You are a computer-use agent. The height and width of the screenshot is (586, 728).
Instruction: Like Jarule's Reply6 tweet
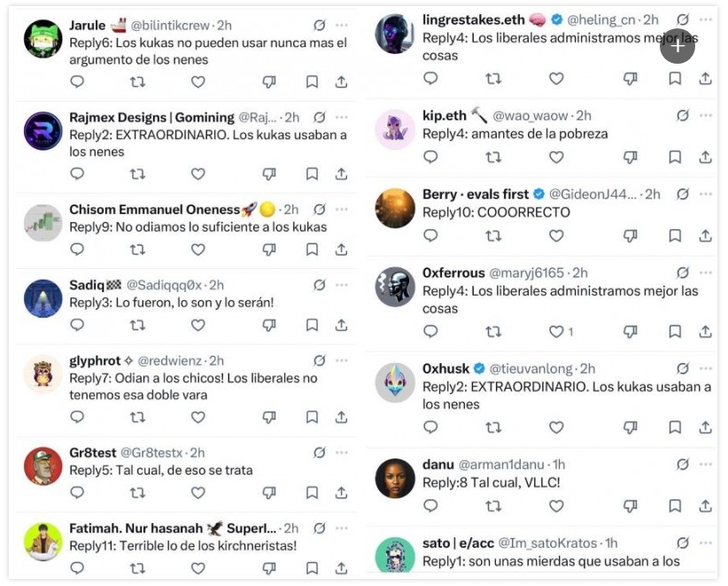pos(198,82)
